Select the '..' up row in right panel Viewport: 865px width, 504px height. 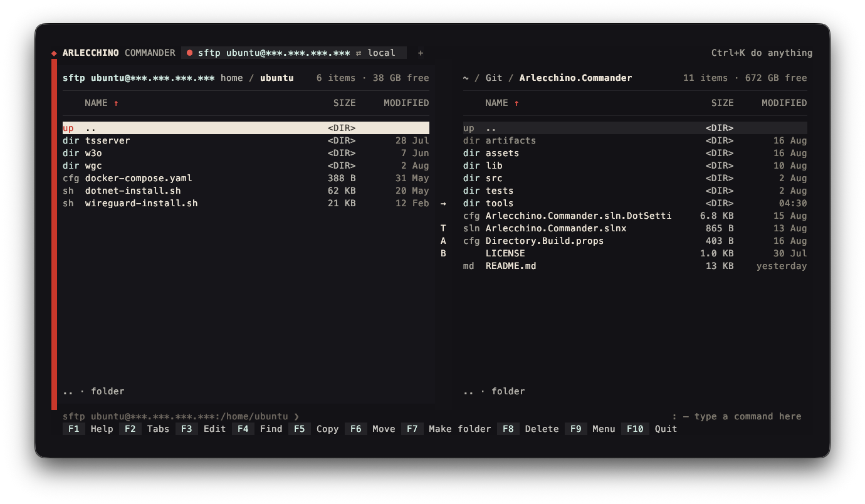635,128
